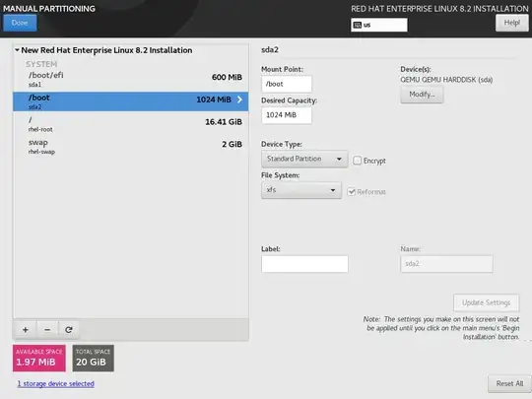Click the Label input field
532x399 pixels.
304,264
